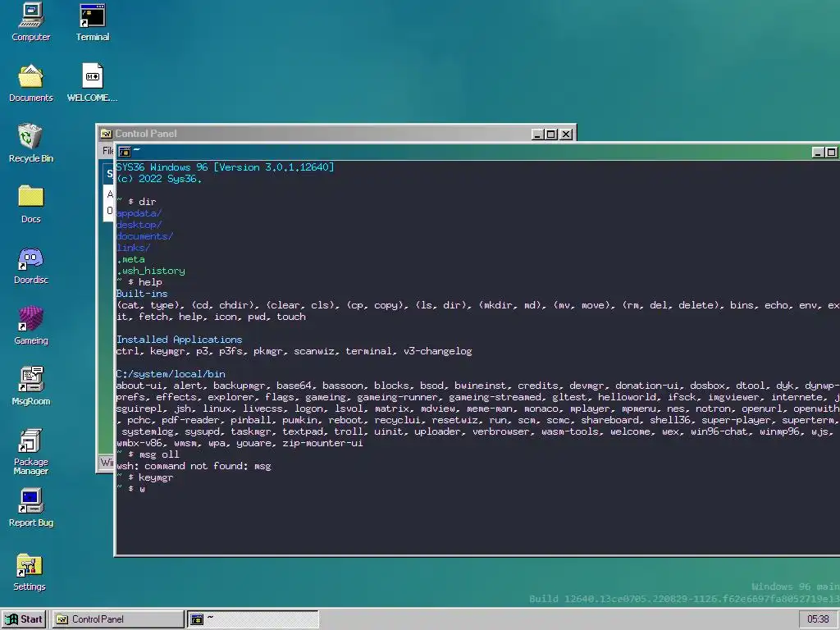Open the Report Bug shortcut
Screen dimensions: 840x630
point(30,508)
